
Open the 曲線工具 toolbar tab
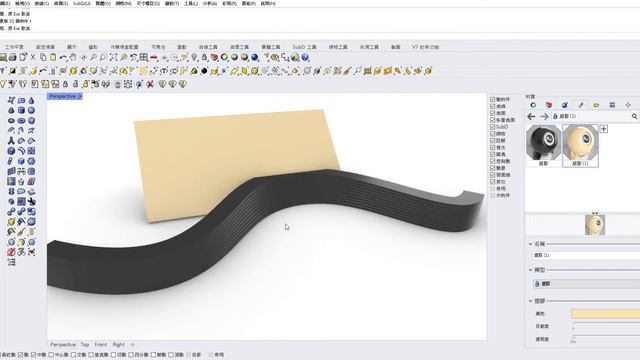(x=208, y=47)
